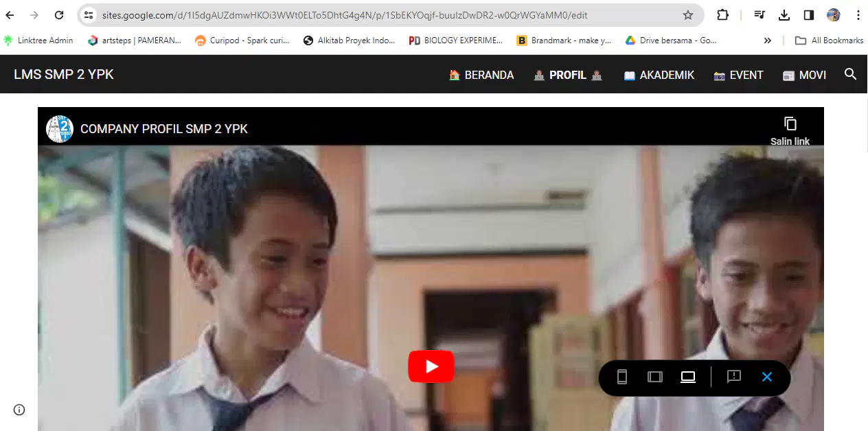Open EVENT menu item

[x=739, y=75]
